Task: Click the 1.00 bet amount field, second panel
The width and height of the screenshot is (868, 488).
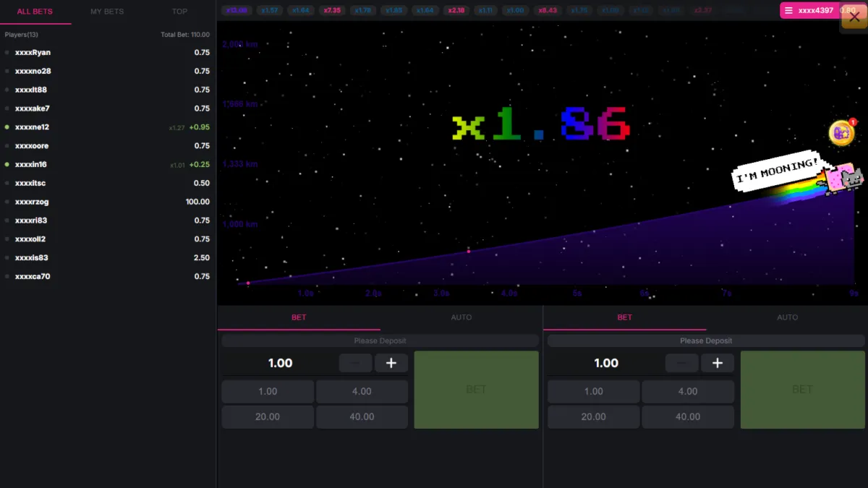Action: click(x=606, y=363)
